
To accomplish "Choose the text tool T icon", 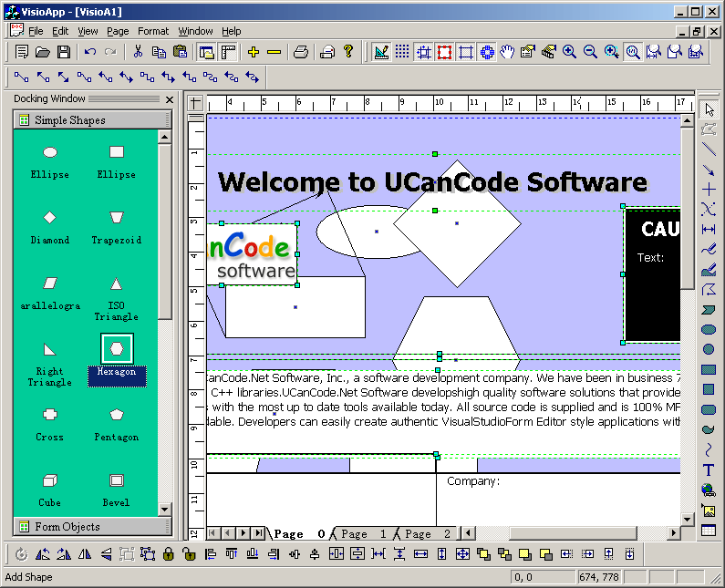I will point(709,470).
